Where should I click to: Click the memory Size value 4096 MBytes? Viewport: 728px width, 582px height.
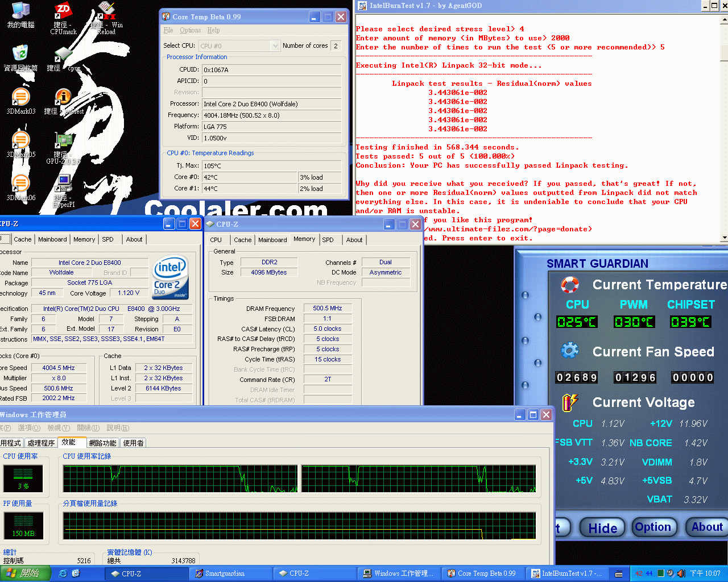269,272
